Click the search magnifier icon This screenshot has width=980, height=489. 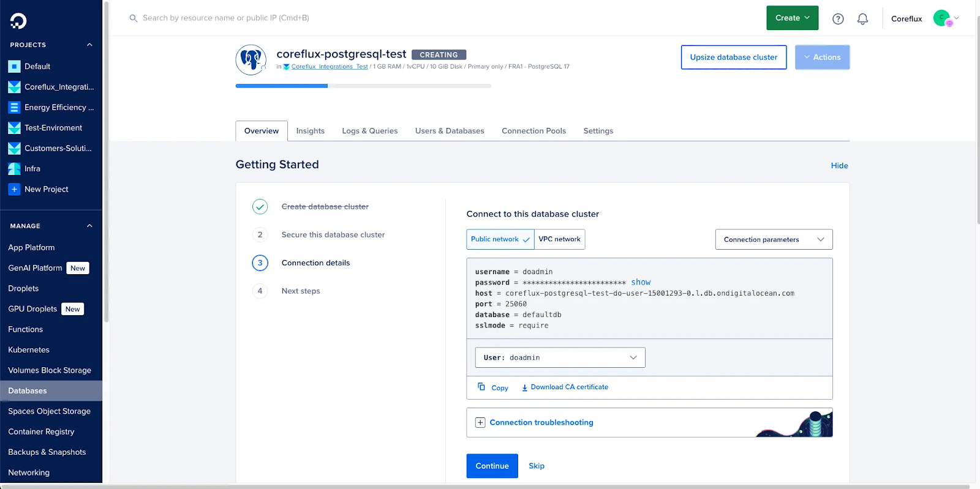[133, 18]
